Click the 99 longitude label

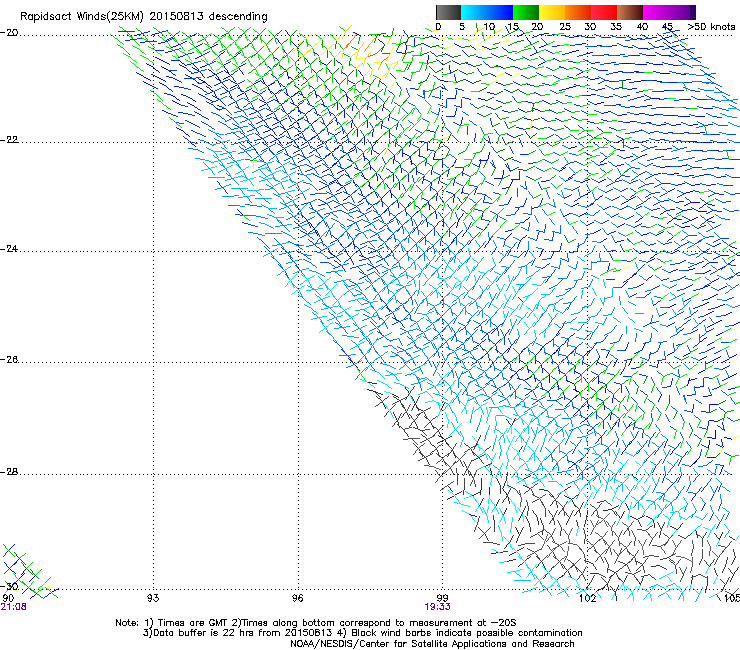pos(442,598)
